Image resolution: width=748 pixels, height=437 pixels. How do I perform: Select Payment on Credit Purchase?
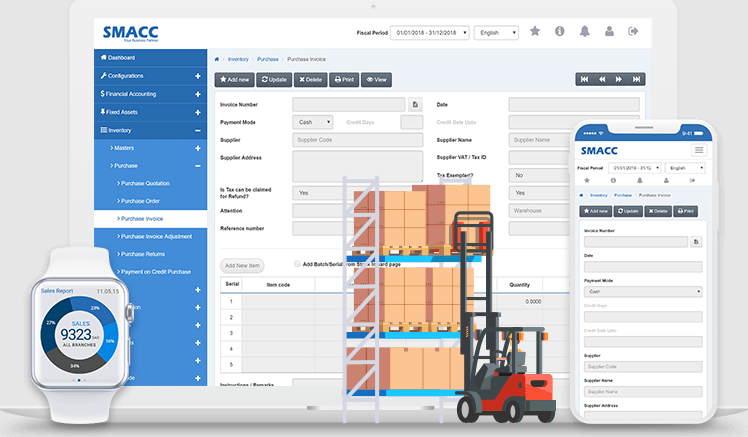[151, 271]
